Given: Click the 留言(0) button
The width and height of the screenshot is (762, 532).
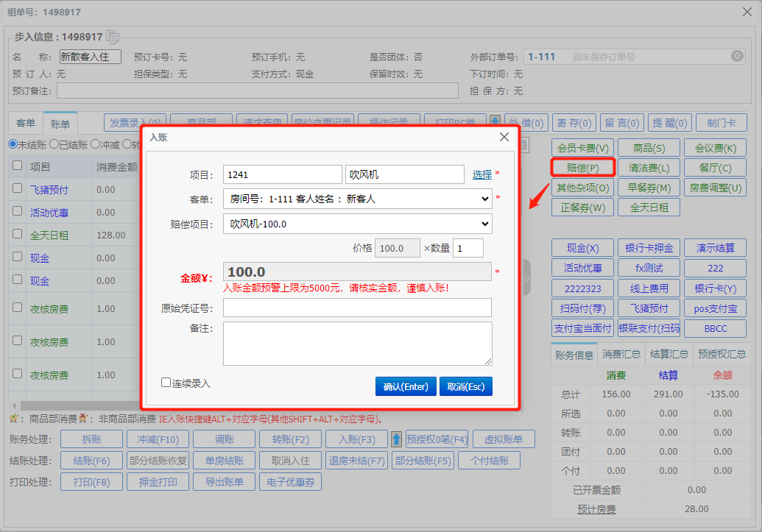Looking at the screenshot, I should (x=622, y=123).
